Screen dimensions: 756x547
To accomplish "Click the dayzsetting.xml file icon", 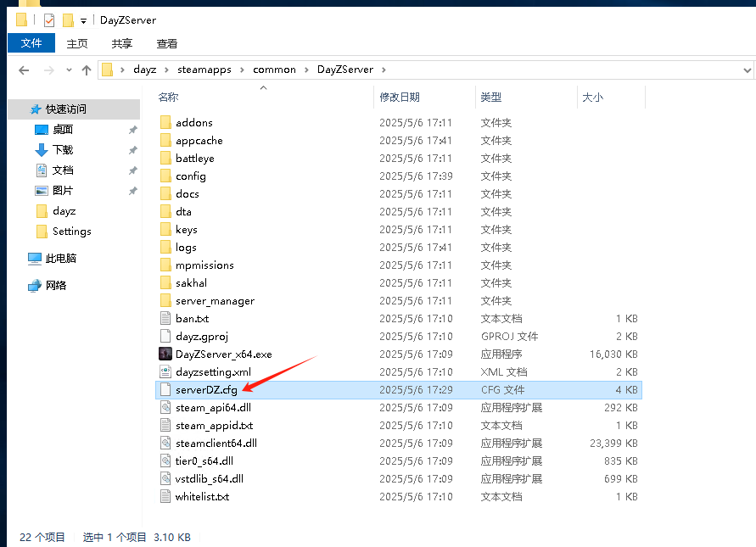I will pos(165,372).
